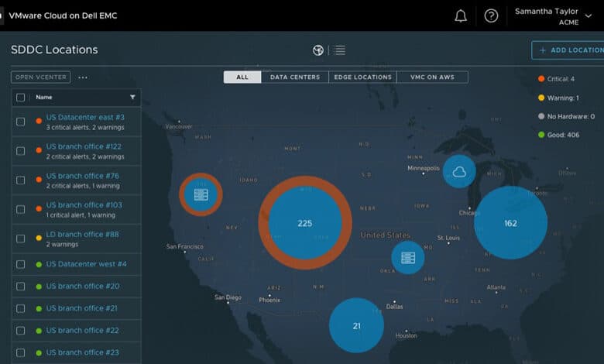This screenshot has width=604, height=364.
Task: Select the All filter tab
Action: click(242, 77)
